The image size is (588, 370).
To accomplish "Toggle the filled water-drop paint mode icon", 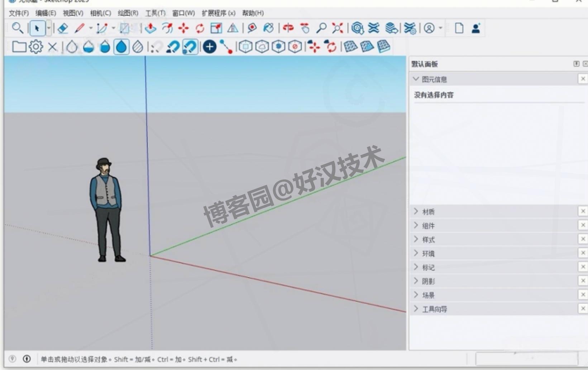I will [x=121, y=47].
